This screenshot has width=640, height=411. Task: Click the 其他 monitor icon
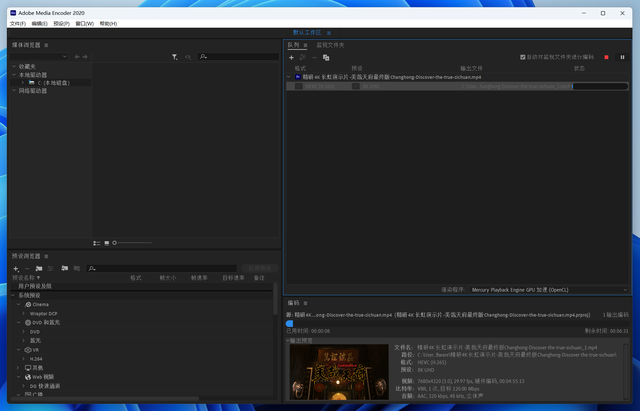28,368
